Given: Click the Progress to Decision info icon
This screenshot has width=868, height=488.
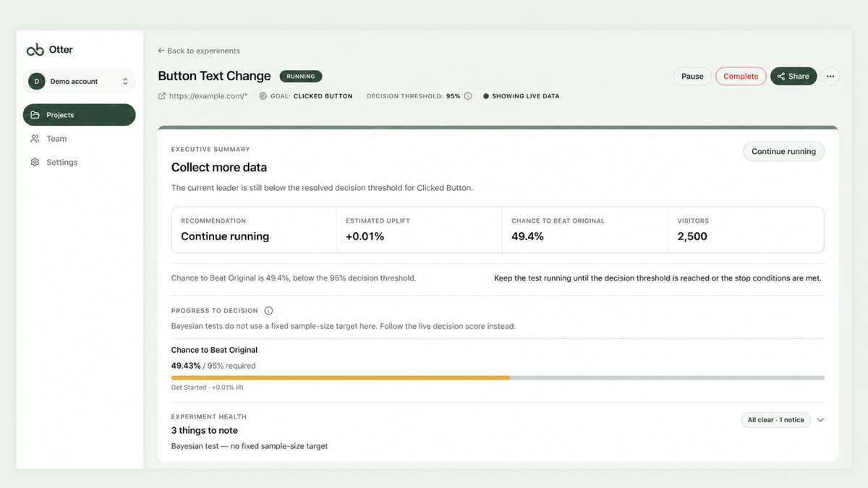Looking at the screenshot, I should (268, 311).
